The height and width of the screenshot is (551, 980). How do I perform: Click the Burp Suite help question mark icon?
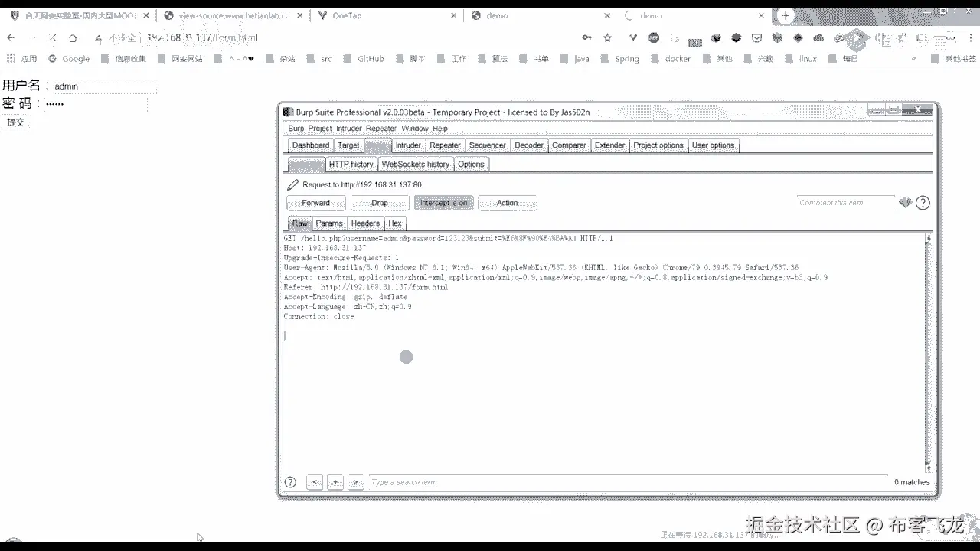click(923, 203)
